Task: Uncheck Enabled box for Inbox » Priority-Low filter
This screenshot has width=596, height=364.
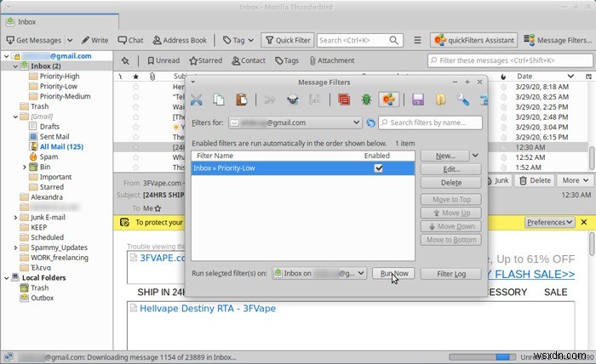Action: point(378,168)
